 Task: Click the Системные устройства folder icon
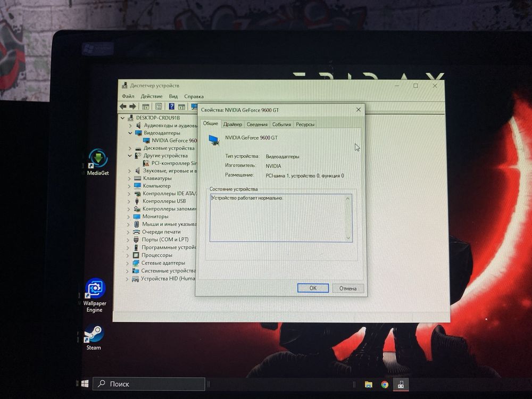(x=136, y=271)
